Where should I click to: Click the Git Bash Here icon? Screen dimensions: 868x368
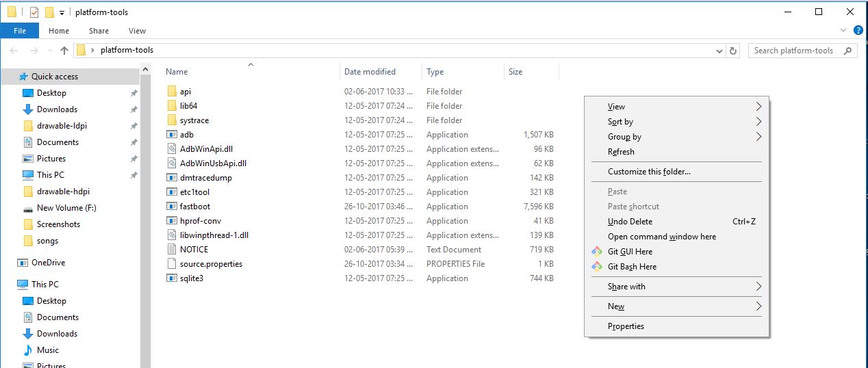[597, 267]
